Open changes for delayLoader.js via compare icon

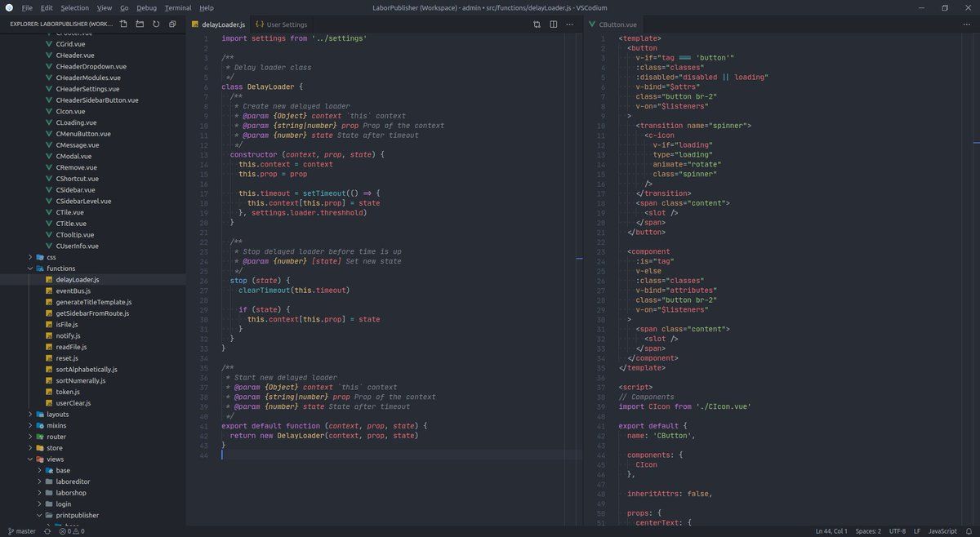click(x=537, y=24)
